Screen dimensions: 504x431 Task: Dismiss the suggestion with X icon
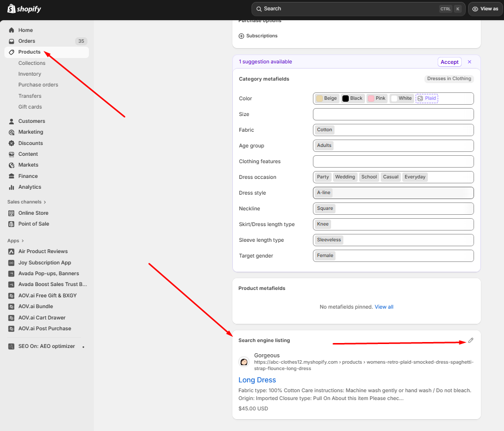click(x=469, y=62)
